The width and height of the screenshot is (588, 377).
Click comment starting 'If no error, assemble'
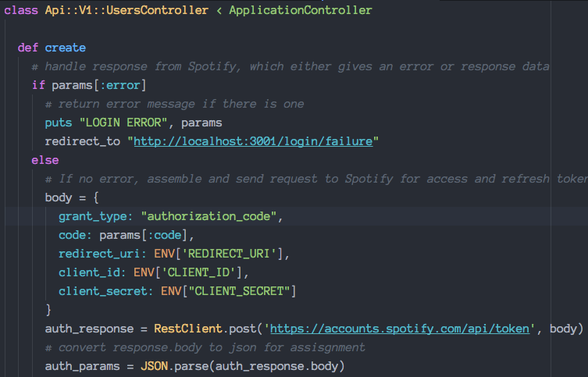pyautogui.click(x=316, y=179)
